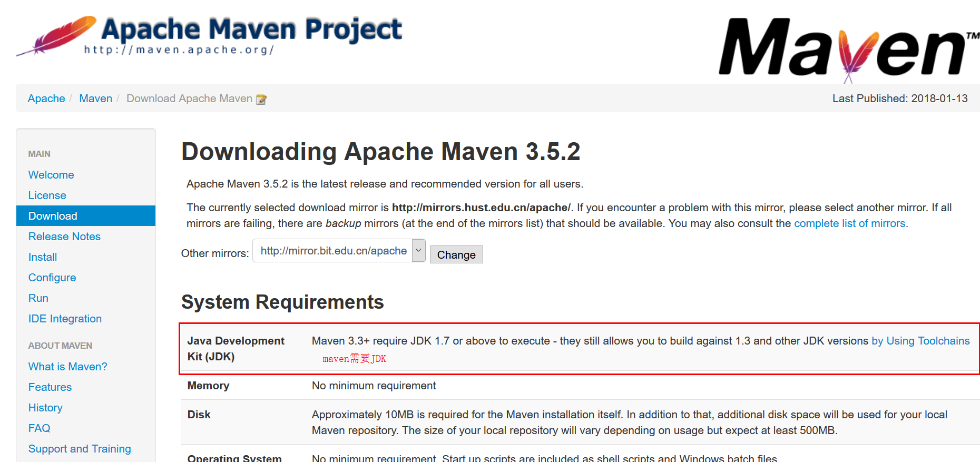Open the Maven breadcrumb link
The height and width of the screenshot is (462, 980).
click(95, 99)
